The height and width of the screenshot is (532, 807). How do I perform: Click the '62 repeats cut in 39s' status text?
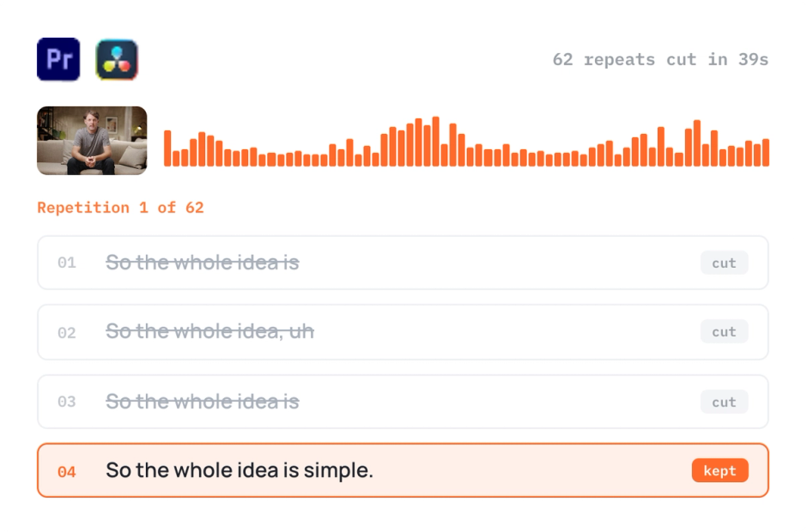click(x=660, y=60)
